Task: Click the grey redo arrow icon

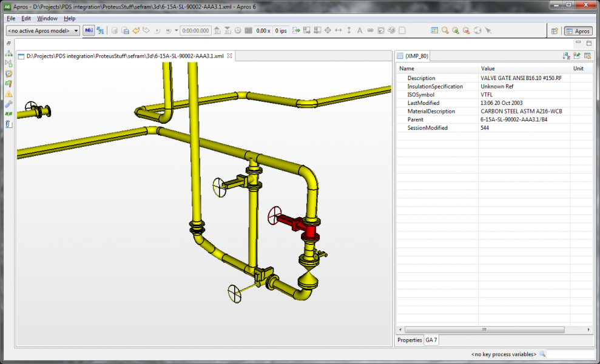Action: (x=146, y=30)
